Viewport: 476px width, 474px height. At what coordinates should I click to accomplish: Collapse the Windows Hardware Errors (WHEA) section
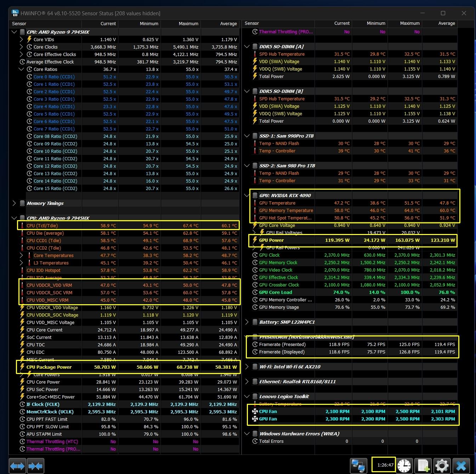[x=247, y=434]
